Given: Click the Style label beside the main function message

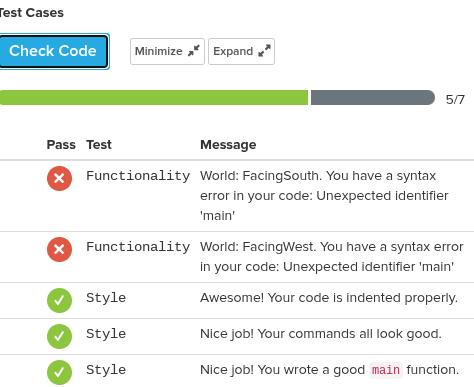Looking at the screenshot, I should 106,370.
